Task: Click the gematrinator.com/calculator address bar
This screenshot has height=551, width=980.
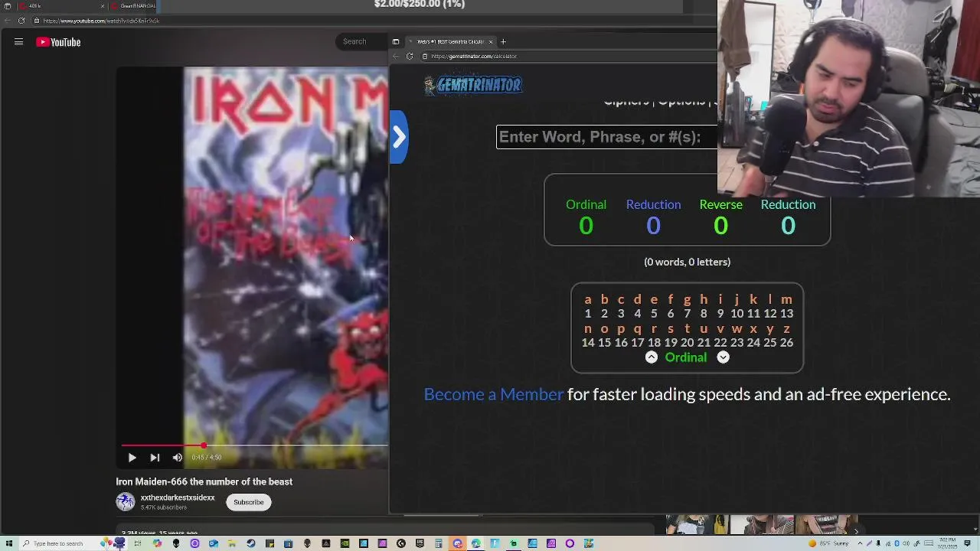Action: pos(567,56)
